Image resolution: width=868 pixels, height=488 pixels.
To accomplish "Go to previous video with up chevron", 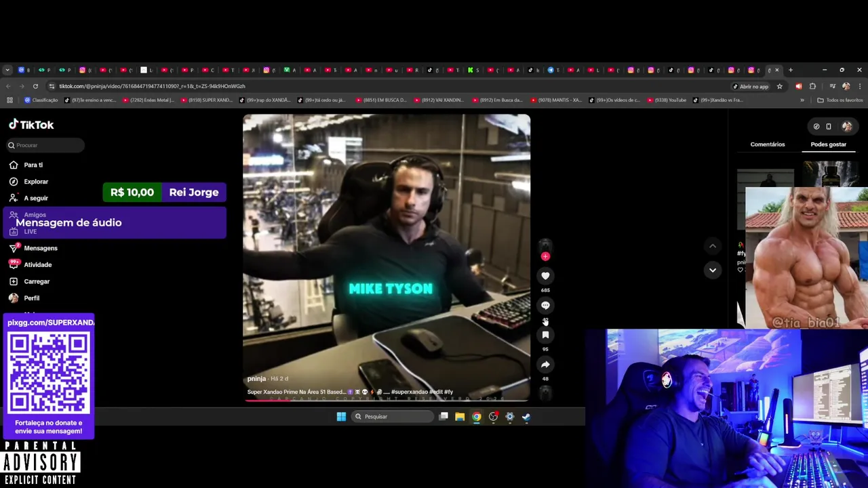I will point(712,246).
